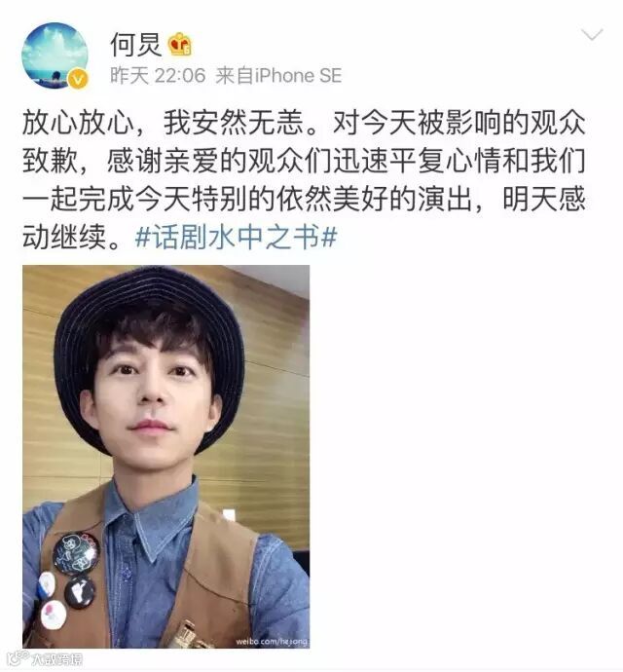Open the post options chevron menu

[x=592, y=35]
